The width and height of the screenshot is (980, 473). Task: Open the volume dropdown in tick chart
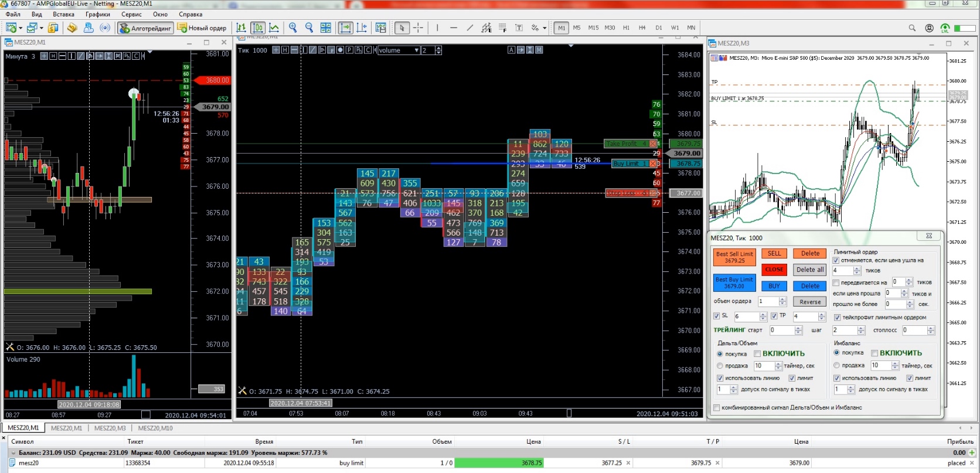tap(399, 50)
